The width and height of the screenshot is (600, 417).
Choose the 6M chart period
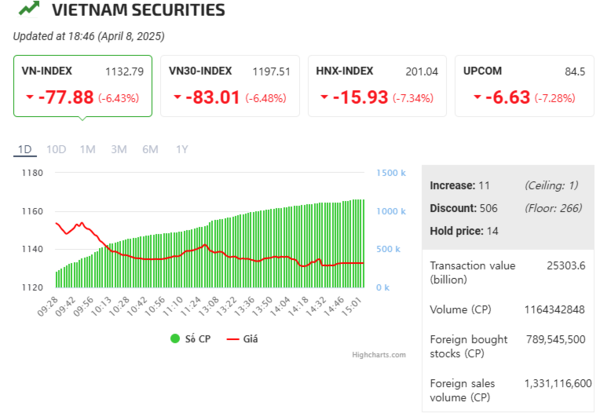(150, 149)
